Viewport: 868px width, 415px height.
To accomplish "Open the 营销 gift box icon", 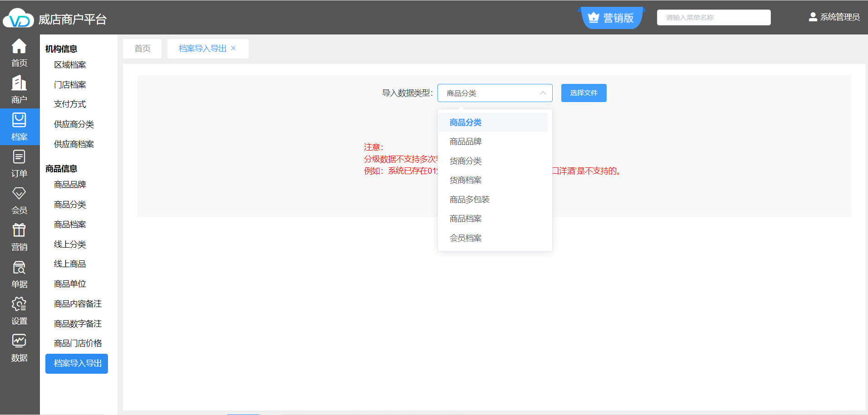I will tap(19, 231).
